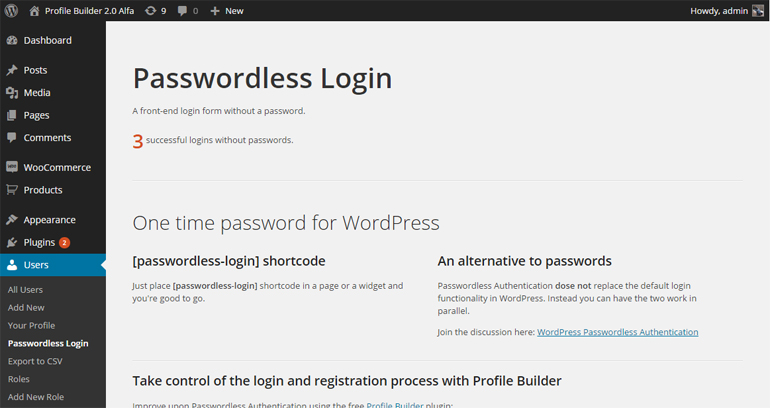Viewport: 770px width, 408px height.
Task: Open Export to CSV submenu item
Action: [x=35, y=361]
